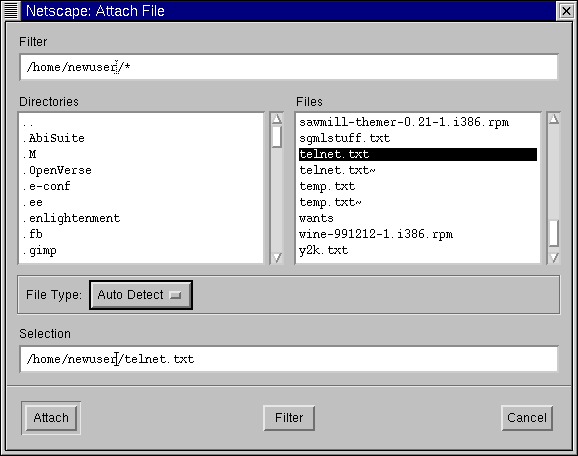Open the Auto Detect file type dropdown
The width and height of the screenshot is (578, 456).
[141, 295]
